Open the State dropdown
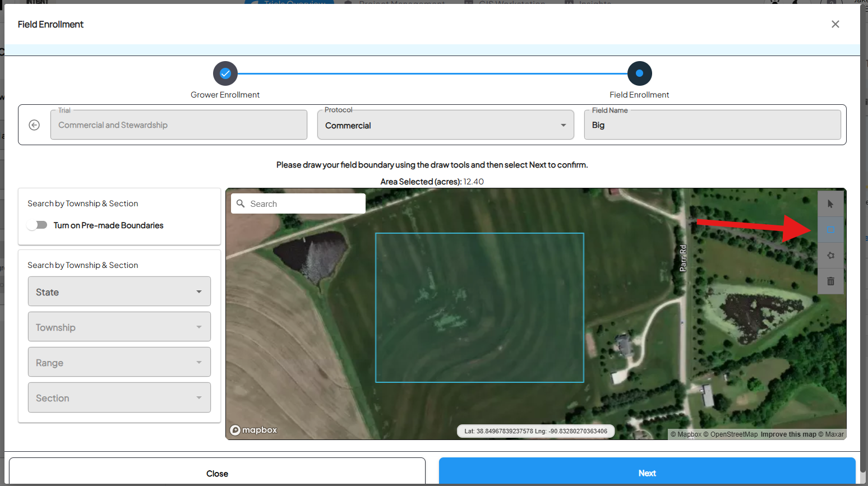Screen dimensions: 868x486 (119, 291)
